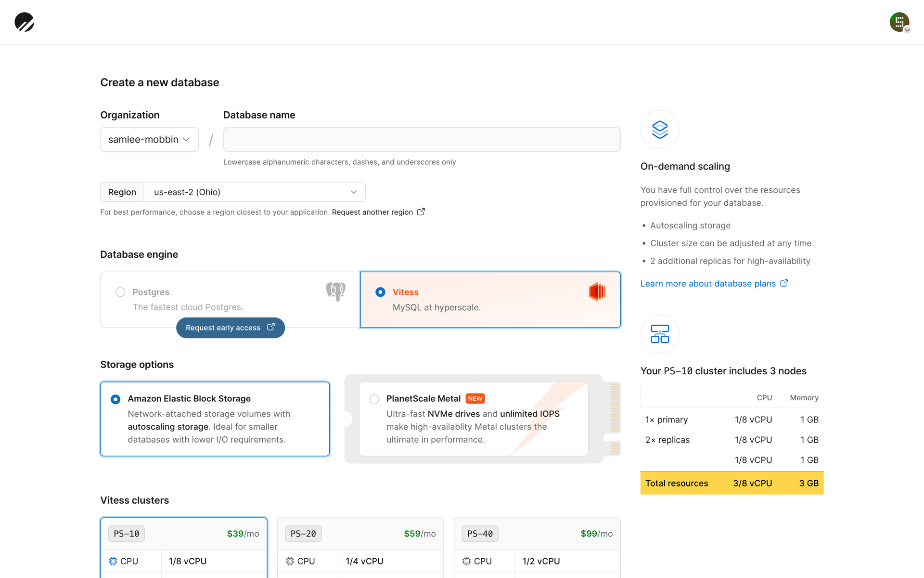924x578 pixels.
Task: Click the On-demand scaling heading
Action: pyautogui.click(x=685, y=166)
